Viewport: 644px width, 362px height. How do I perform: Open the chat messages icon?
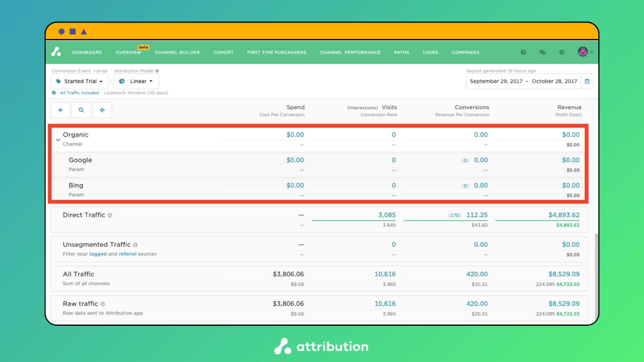click(x=543, y=52)
